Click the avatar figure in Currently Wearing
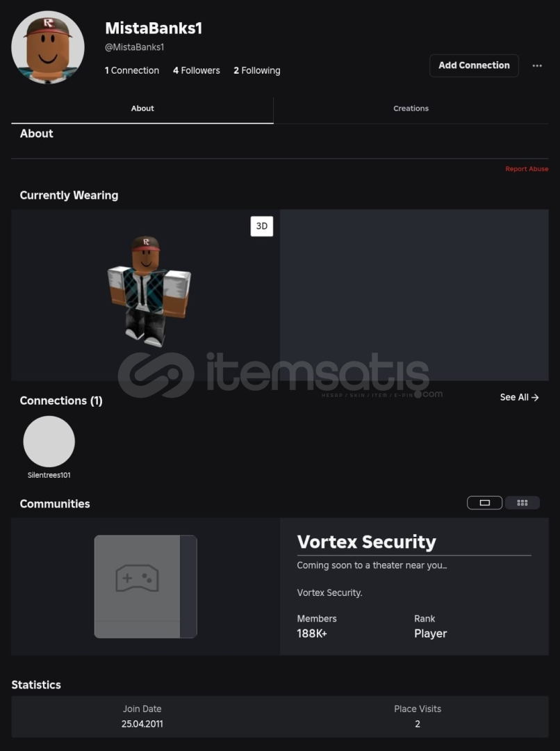This screenshot has width=560, height=751. click(x=149, y=291)
